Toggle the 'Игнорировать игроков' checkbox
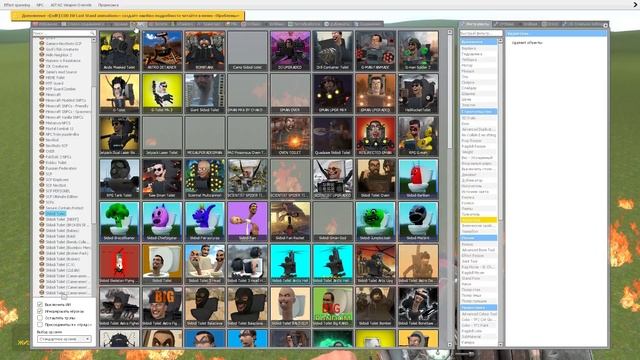This screenshot has width=640, height=360. click(x=40, y=311)
